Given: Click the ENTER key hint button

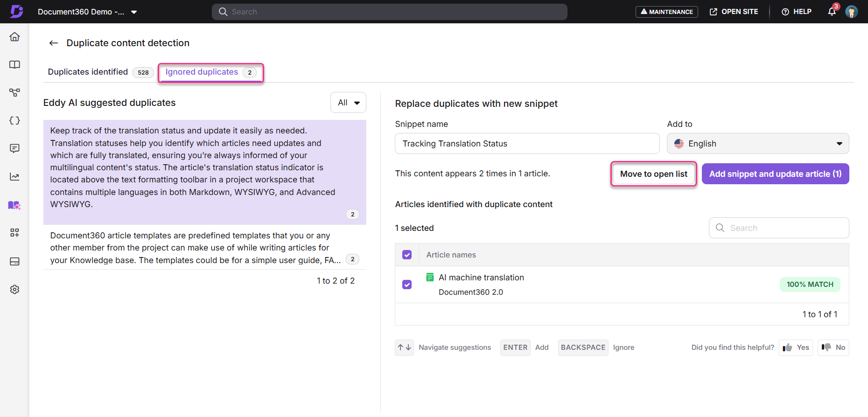Looking at the screenshot, I should coord(515,347).
